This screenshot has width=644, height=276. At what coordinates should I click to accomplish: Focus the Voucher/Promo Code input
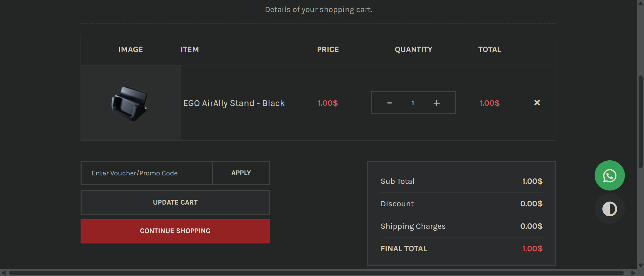tap(147, 173)
